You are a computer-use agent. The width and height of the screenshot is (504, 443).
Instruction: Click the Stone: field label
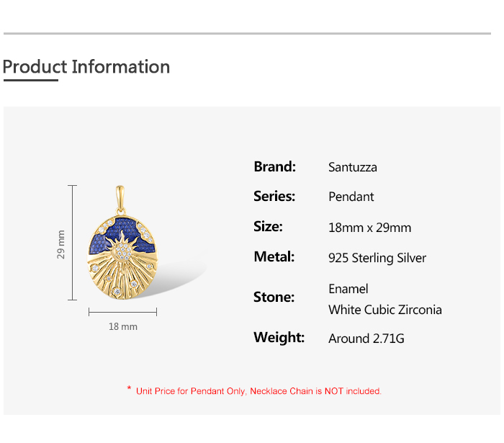pos(274,297)
